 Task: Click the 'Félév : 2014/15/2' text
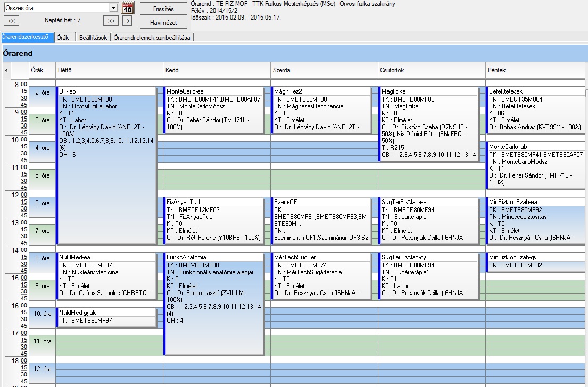click(x=214, y=11)
